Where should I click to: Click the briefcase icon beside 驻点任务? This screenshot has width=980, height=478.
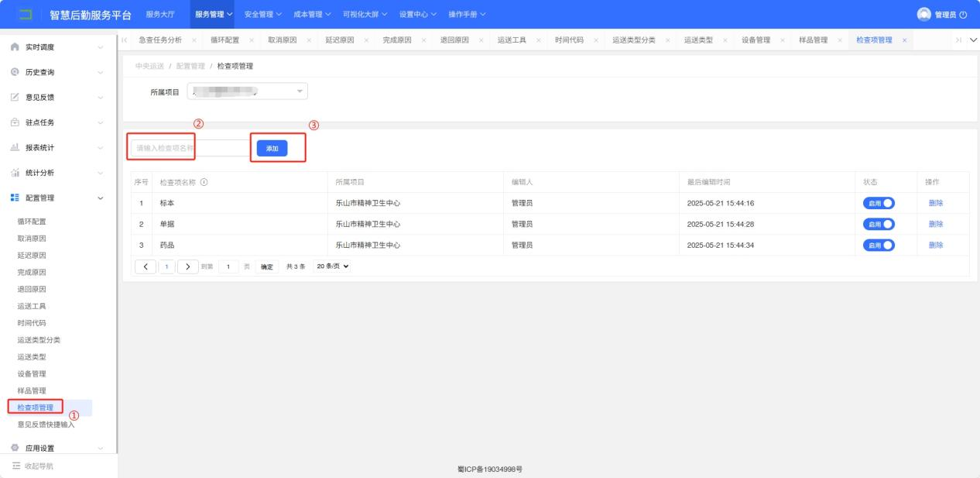[15, 122]
